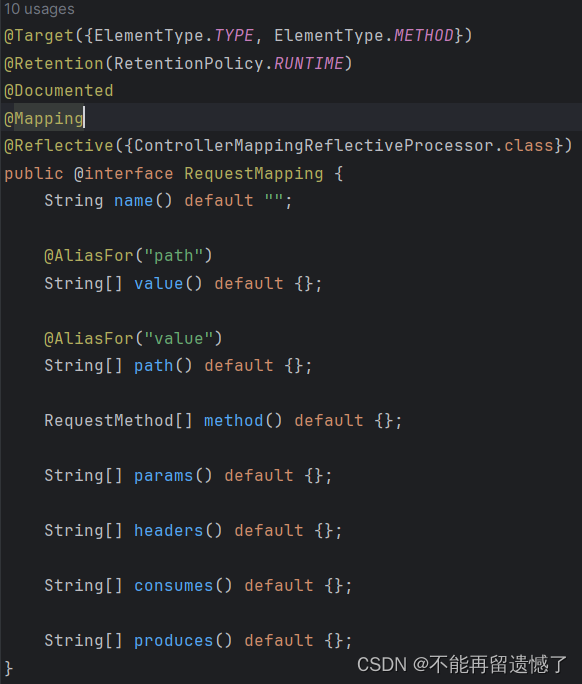
Task: Click the @Documented annotation
Action: click(x=58, y=91)
